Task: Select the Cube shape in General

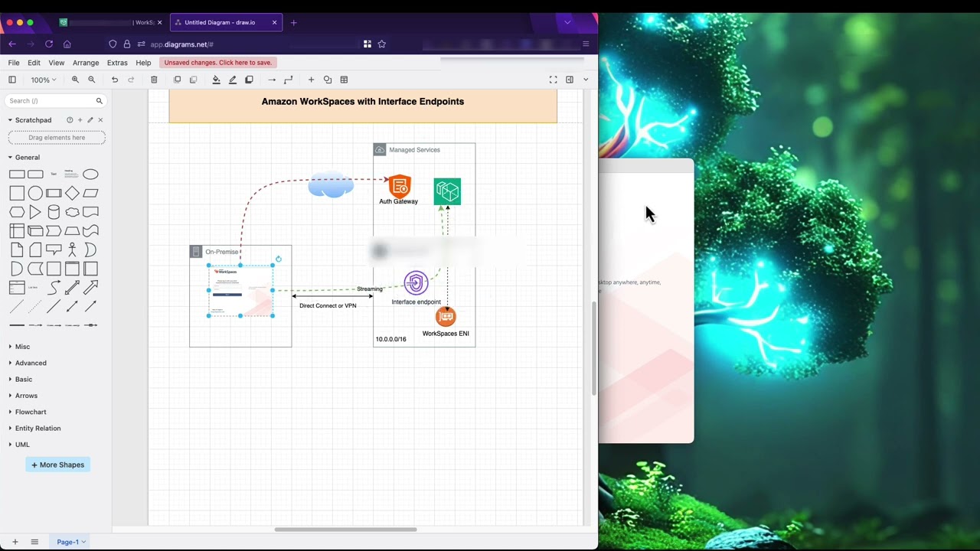Action: click(x=35, y=231)
